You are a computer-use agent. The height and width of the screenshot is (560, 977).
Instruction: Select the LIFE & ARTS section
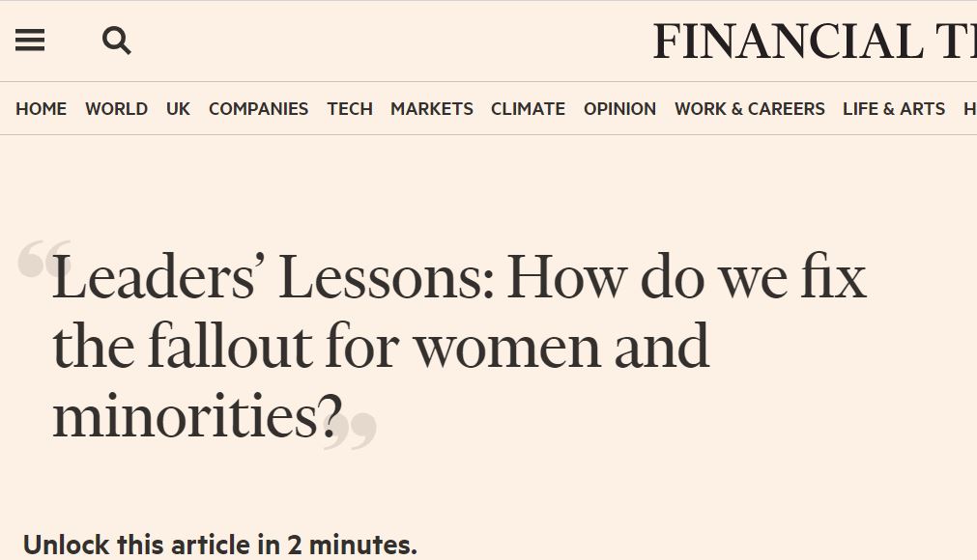894,109
